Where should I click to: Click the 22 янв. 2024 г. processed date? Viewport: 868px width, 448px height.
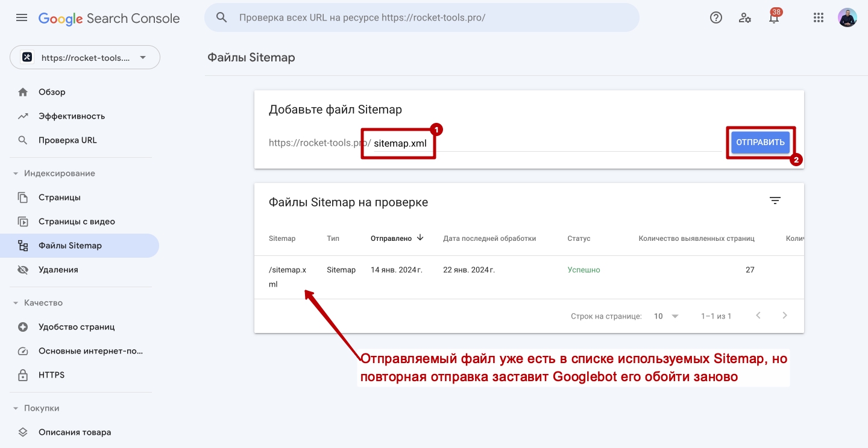[x=469, y=270]
